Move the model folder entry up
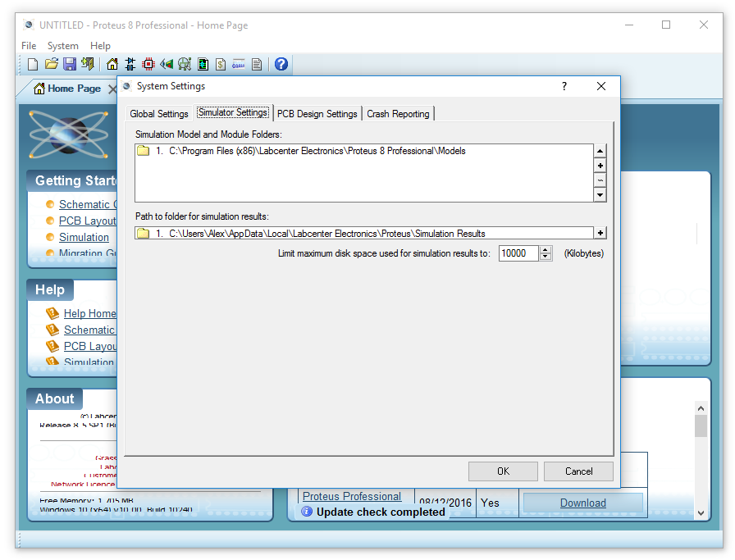The image size is (735, 560). coord(600,151)
